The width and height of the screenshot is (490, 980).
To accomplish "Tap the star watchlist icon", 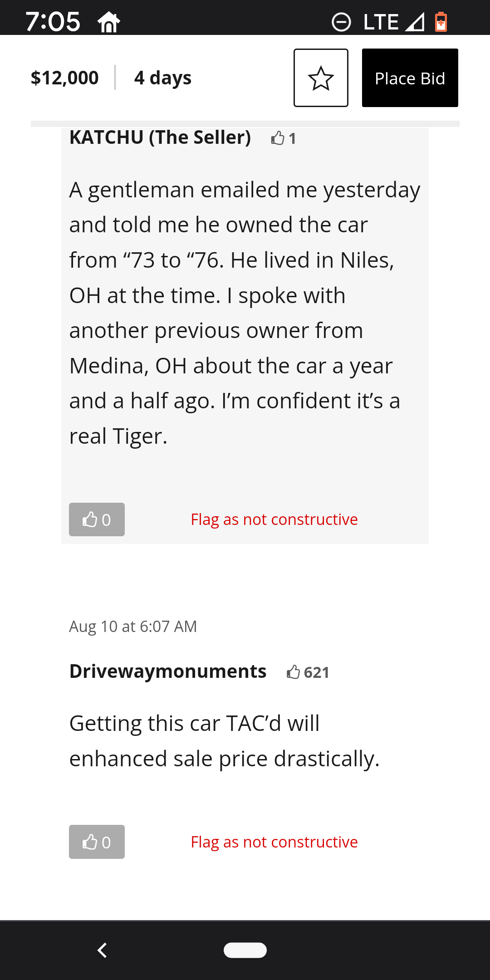I will coord(321,78).
